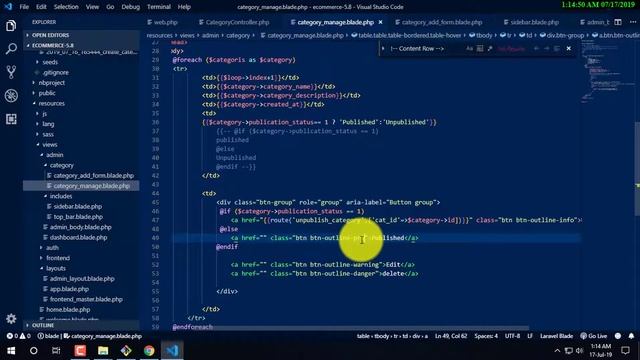
Task: Click Spaces: 4 indentation in status bar
Action: (x=486, y=336)
